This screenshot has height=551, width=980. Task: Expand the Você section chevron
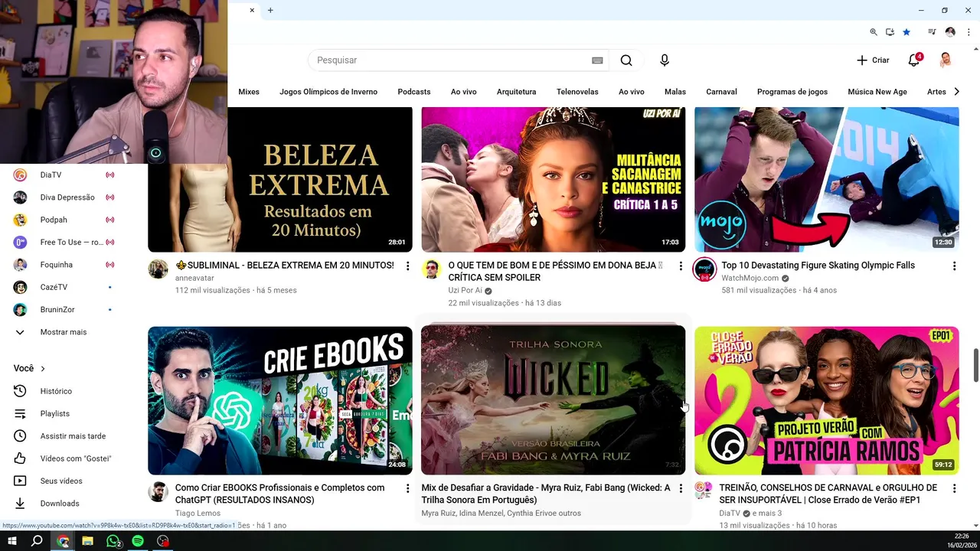pyautogui.click(x=43, y=369)
